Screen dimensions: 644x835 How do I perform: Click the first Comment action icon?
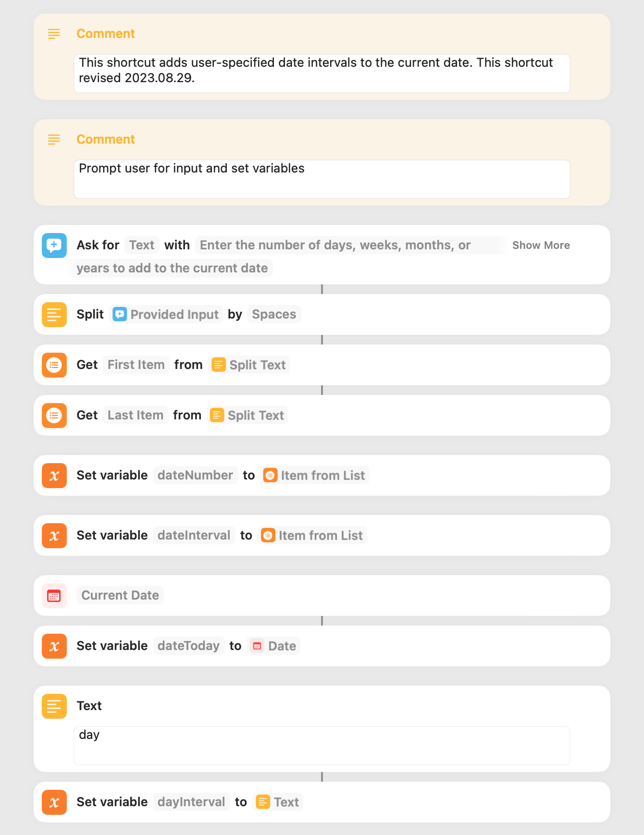point(54,34)
